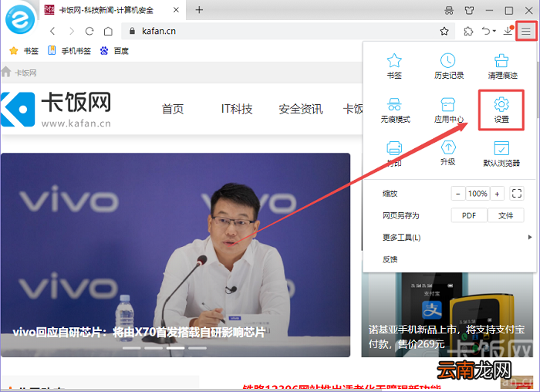The image size is (540, 392).
Task: Reload the page with refresh icon
Action: [89, 32]
